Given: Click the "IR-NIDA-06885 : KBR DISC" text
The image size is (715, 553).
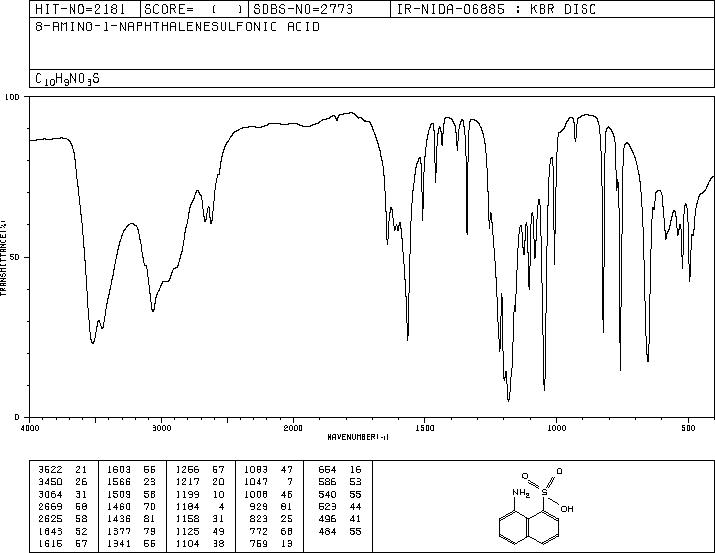Looking at the screenshot, I should (496, 9).
